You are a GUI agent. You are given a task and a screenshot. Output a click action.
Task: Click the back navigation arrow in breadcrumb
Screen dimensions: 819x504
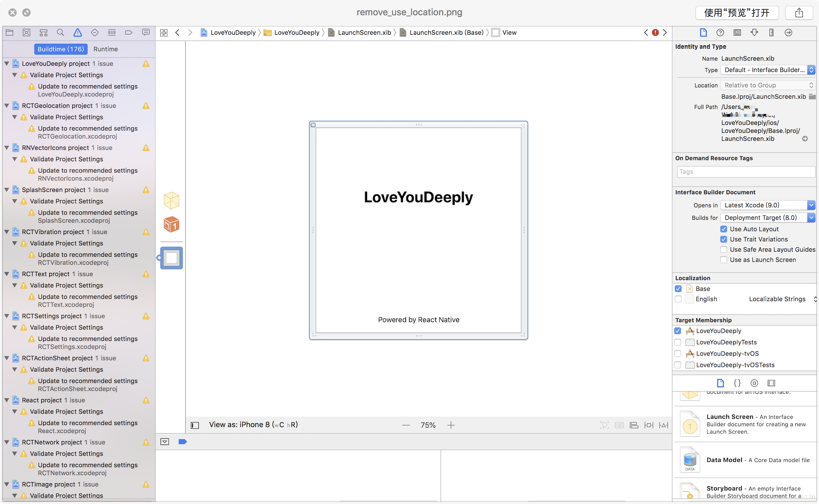point(177,32)
